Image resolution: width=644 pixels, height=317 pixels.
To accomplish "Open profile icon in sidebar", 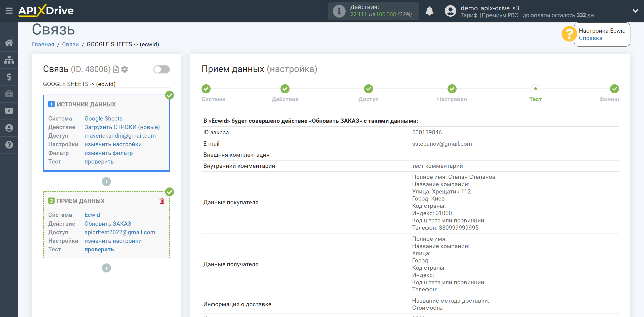I will point(9,128).
